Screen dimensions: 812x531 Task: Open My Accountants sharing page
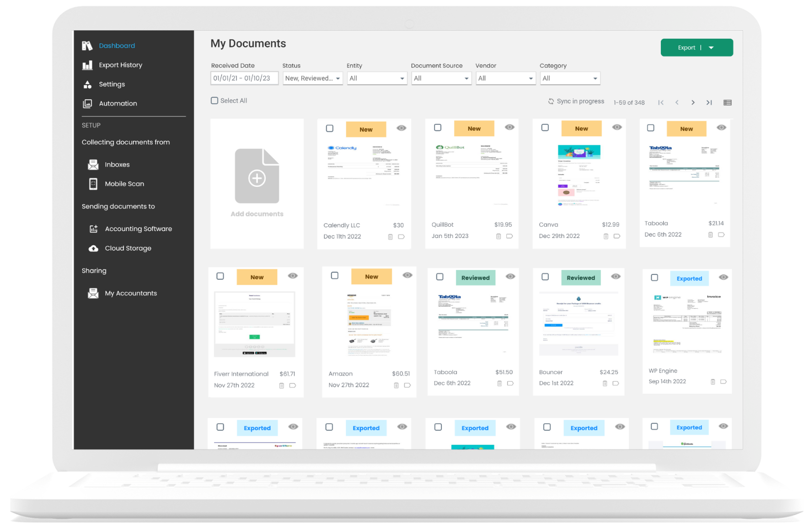pyautogui.click(x=131, y=294)
